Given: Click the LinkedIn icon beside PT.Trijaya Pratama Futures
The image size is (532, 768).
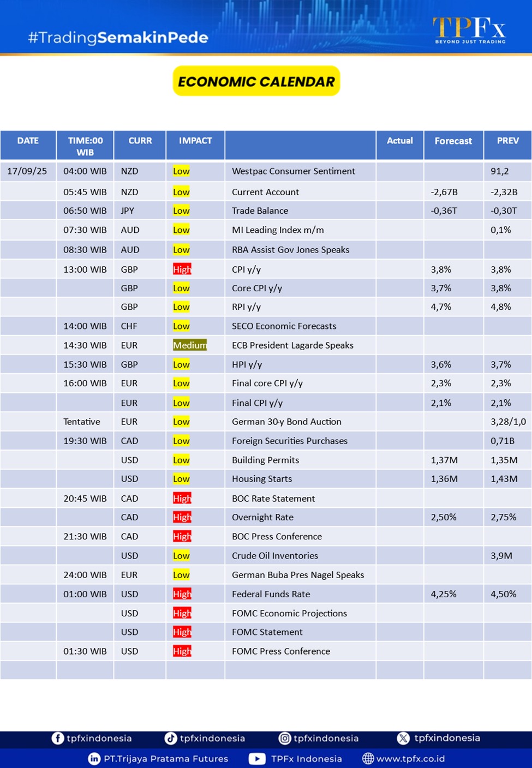Looking at the screenshot, I should [94, 758].
